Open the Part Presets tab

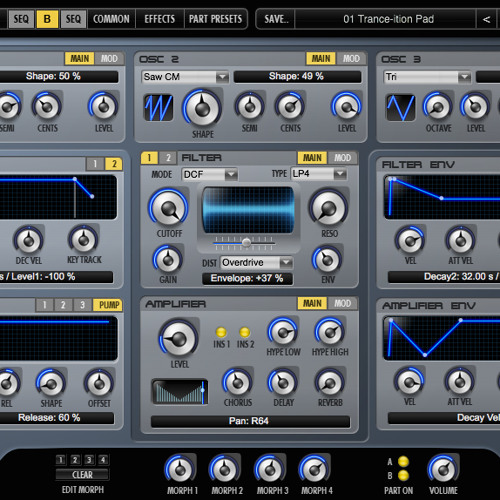(216, 19)
